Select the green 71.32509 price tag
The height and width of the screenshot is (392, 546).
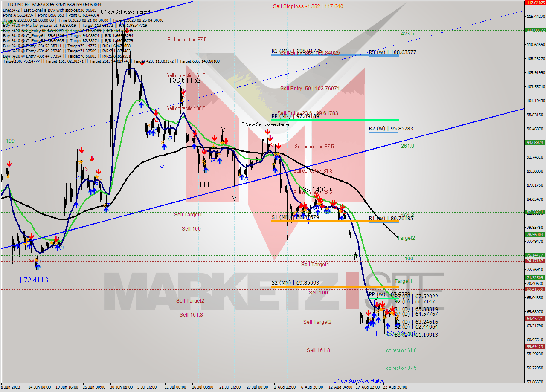pos(535,278)
